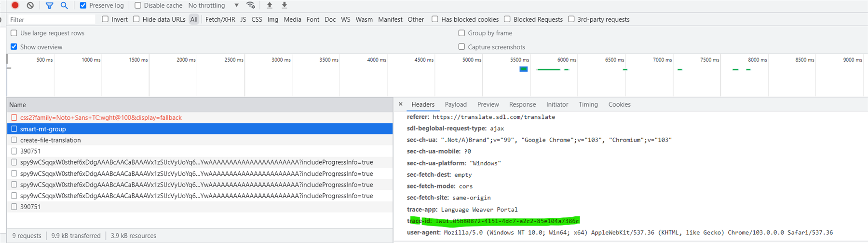
Task: Switch to the Headers tab
Action: click(x=423, y=104)
